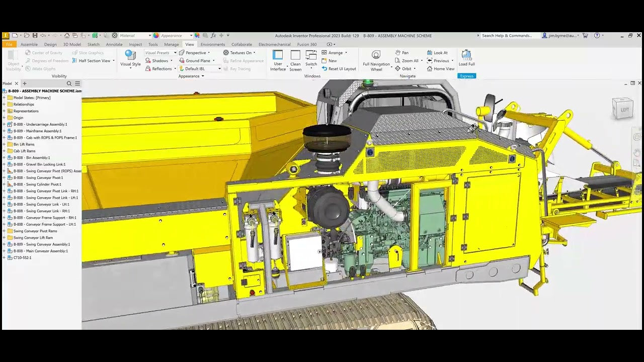
Task: Switch to the Inspect tab
Action: point(135,44)
